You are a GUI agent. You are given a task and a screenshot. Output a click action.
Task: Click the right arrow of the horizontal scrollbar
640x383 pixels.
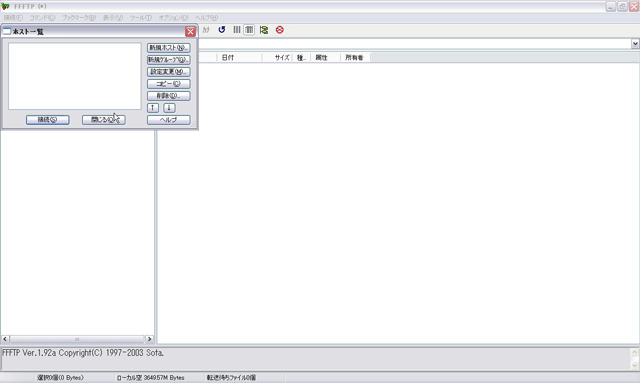(x=149, y=339)
